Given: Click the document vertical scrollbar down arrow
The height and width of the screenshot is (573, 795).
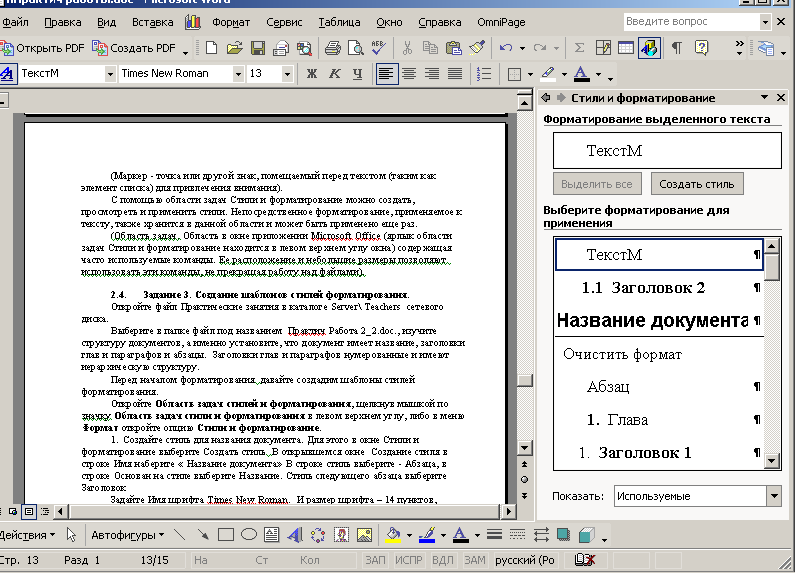Looking at the screenshot, I should [525, 448].
